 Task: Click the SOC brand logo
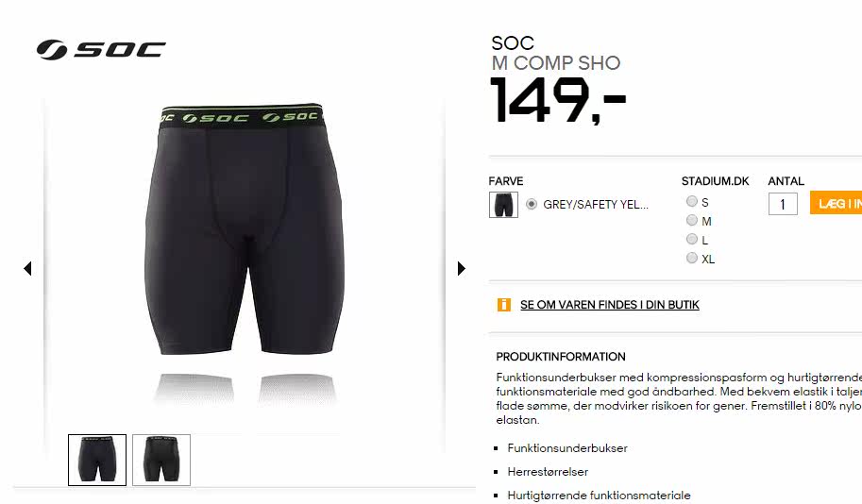click(101, 49)
